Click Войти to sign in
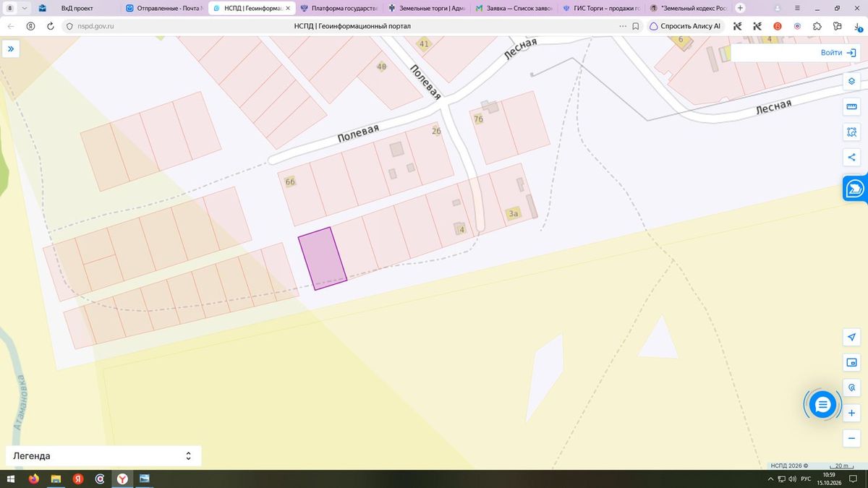This screenshot has width=868, height=488. tap(838, 53)
